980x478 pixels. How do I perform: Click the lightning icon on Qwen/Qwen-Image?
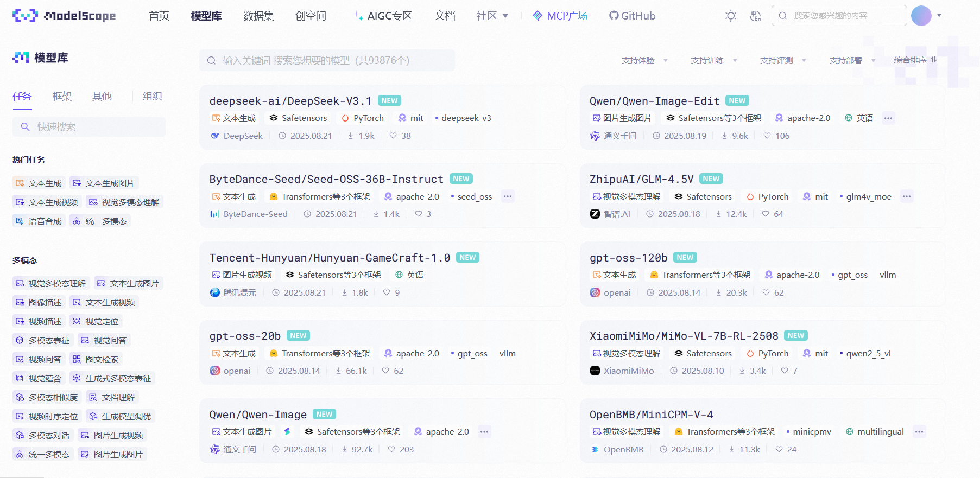pos(287,431)
